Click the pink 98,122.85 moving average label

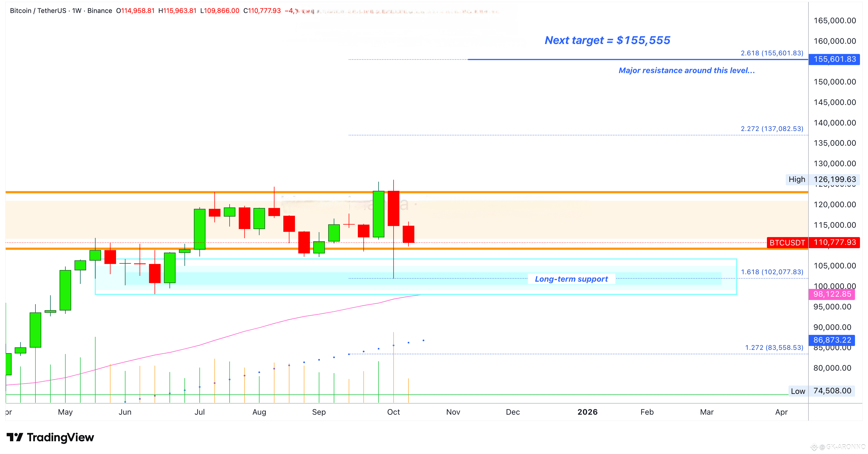[832, 294]
